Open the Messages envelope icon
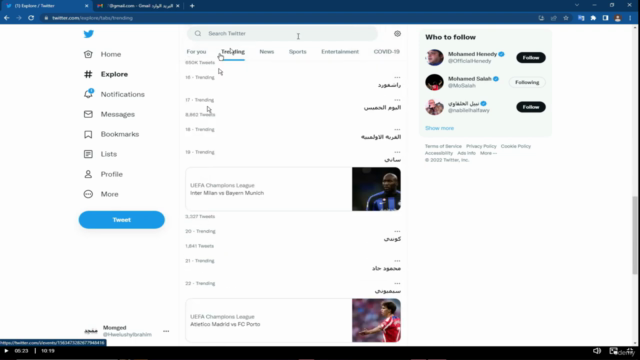The image size is (640, 360). (88, 114)
